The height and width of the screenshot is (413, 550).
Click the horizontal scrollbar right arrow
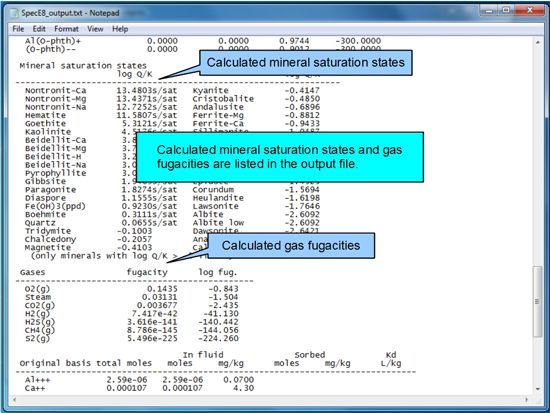click(526, 400)
